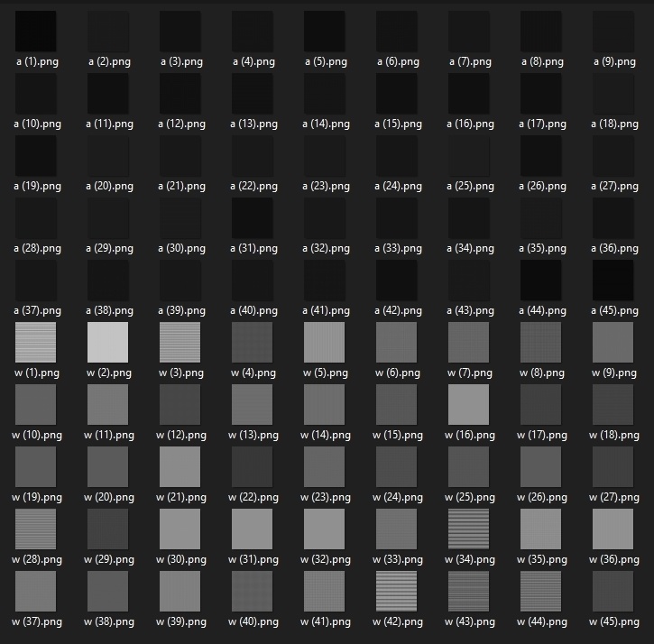
Task: Click the file name w (44).png
Action: pos(542,621)
